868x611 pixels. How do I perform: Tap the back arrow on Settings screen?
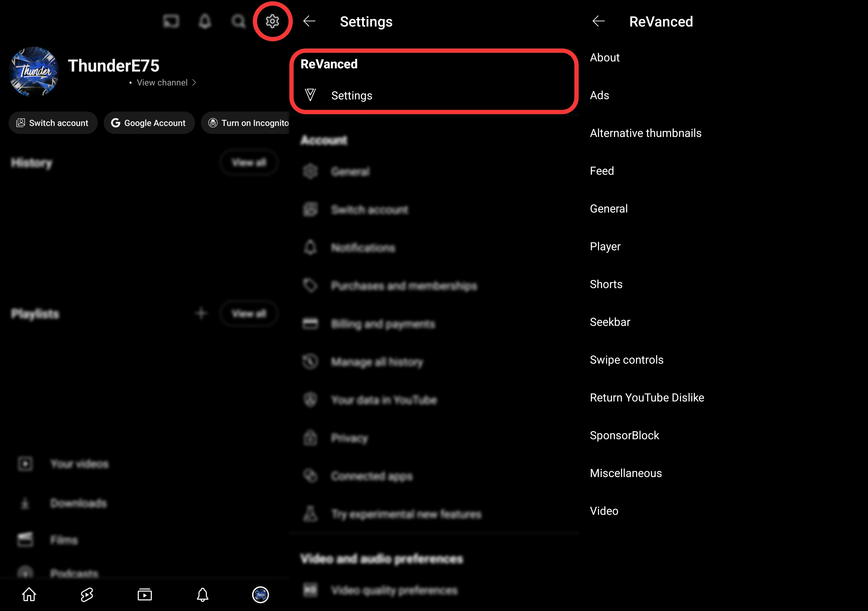pyautogui.click(x=309, y=21)
